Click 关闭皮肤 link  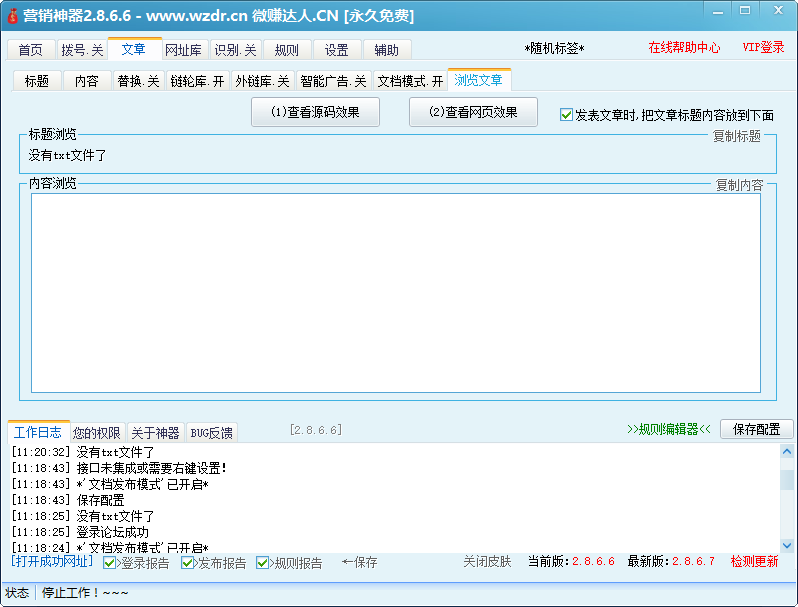[x=487, y=561]
